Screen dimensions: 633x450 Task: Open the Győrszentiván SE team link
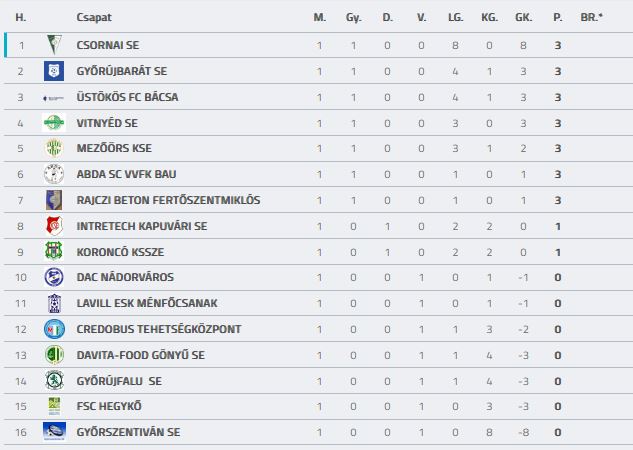click(129, 432)
